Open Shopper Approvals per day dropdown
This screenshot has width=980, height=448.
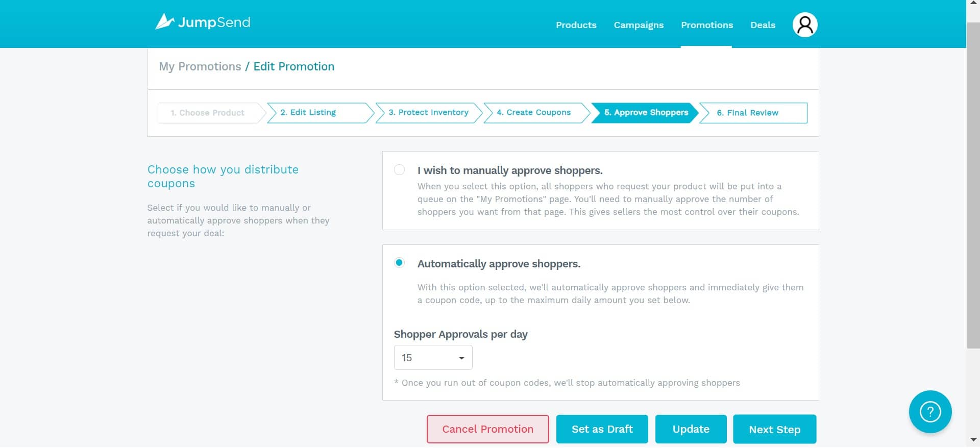pos(433,358)
